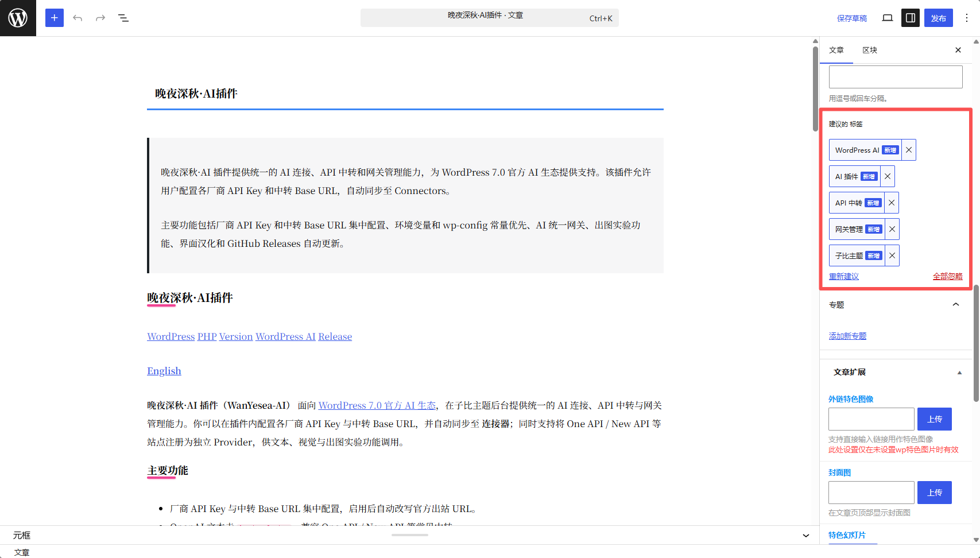
Task: Focus the tags input field
Action: [896, 76]
